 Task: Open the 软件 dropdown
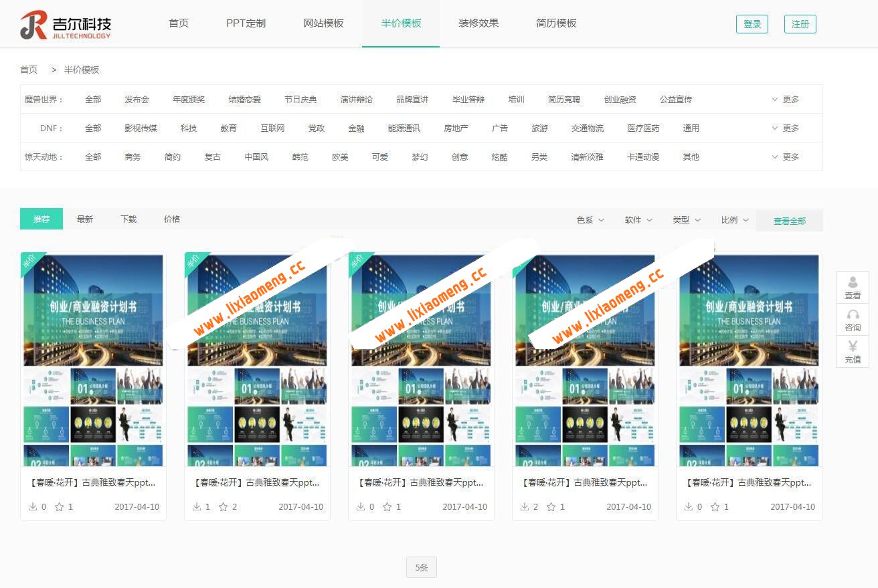coord(638,219)
